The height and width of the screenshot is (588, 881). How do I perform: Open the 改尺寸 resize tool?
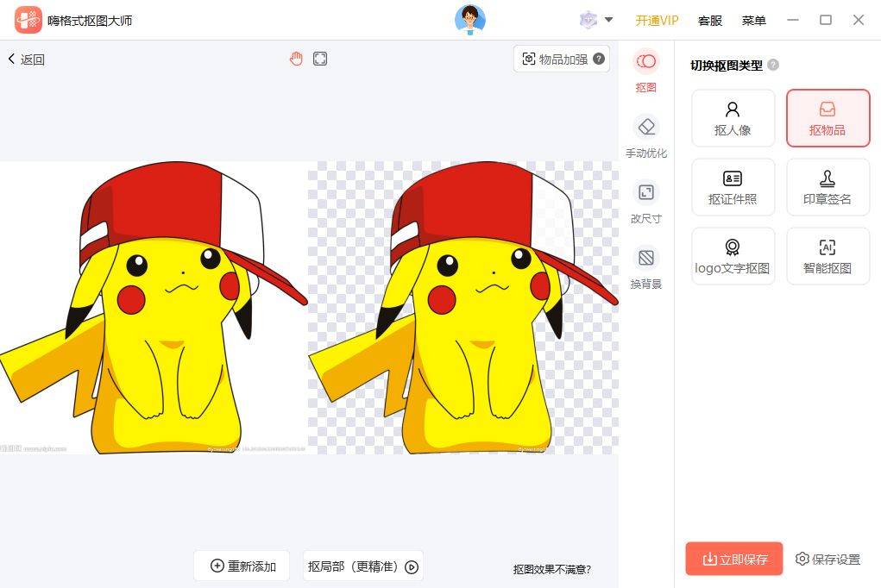point(645,202)
